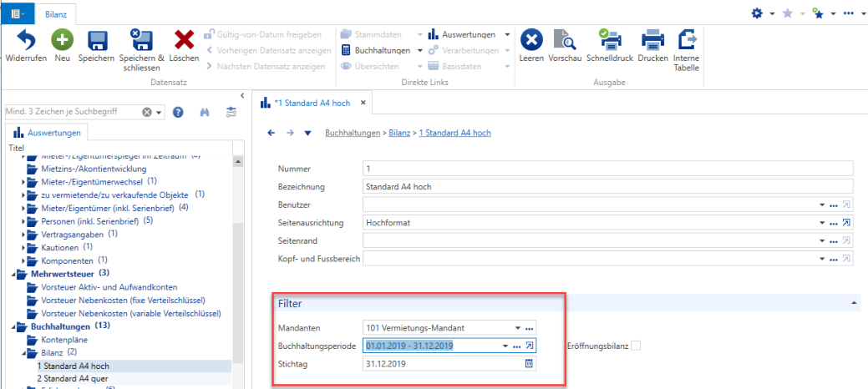This screenshot has height=389, width=868.
Task: Collapse the Mehrwertsteuer tree folder
Action: (x=13, y=274)
